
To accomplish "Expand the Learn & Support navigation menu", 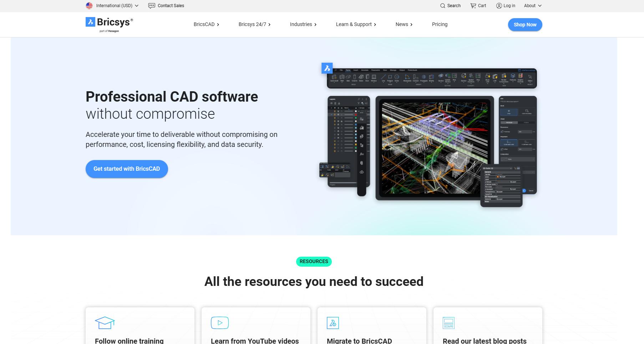I will pos(356,24).
